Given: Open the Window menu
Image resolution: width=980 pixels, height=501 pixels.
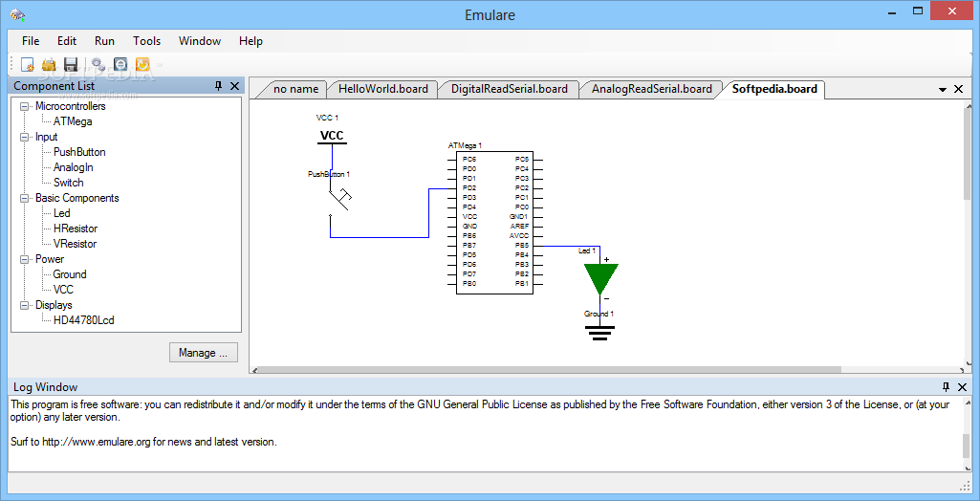Looking at the screenshot, I should pos(200,40).
